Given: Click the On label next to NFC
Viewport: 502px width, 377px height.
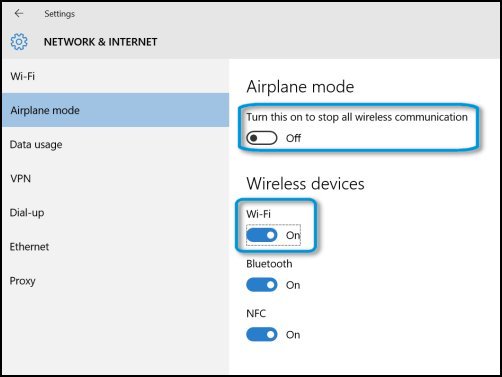Looking at the screenshot, I should [x=293, y=335].
